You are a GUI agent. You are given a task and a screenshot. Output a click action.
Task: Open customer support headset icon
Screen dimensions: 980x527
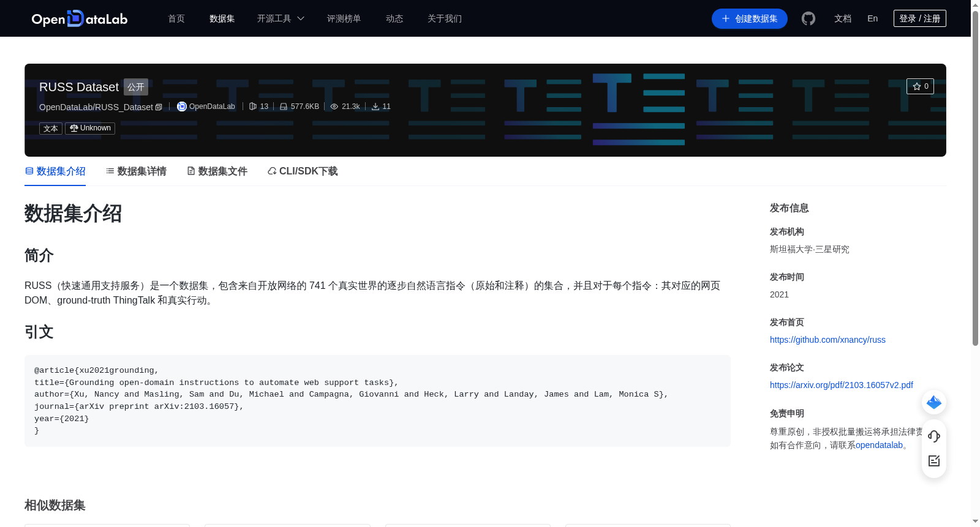pos(934,436)
